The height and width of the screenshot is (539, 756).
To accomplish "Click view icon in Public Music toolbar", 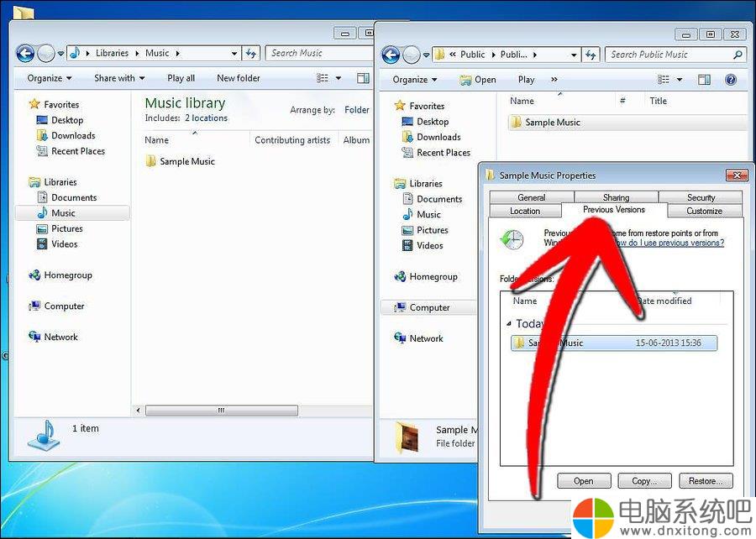I will coord(664,80).
